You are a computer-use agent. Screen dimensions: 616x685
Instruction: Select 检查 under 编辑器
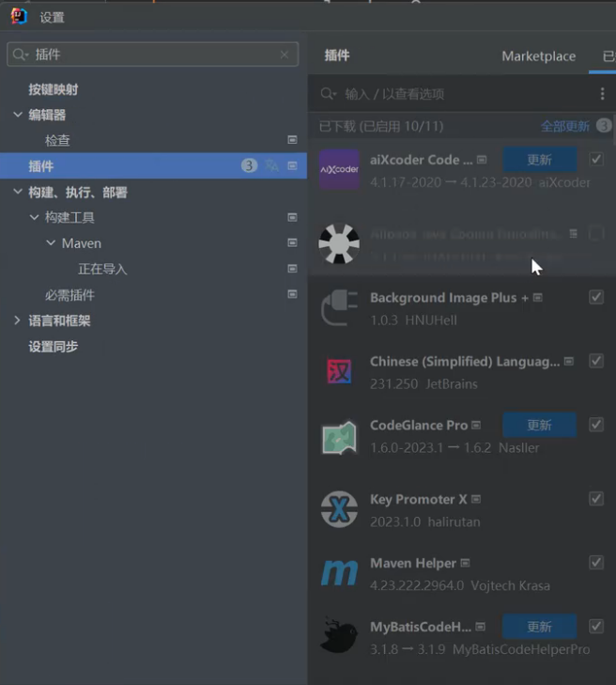click(x=57, y=141)
